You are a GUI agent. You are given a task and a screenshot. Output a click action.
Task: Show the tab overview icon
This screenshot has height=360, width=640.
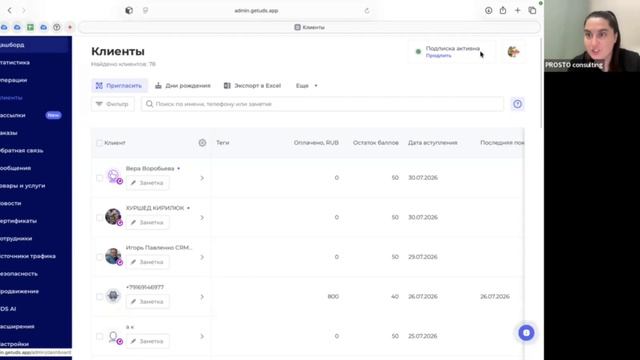[532, 11]
